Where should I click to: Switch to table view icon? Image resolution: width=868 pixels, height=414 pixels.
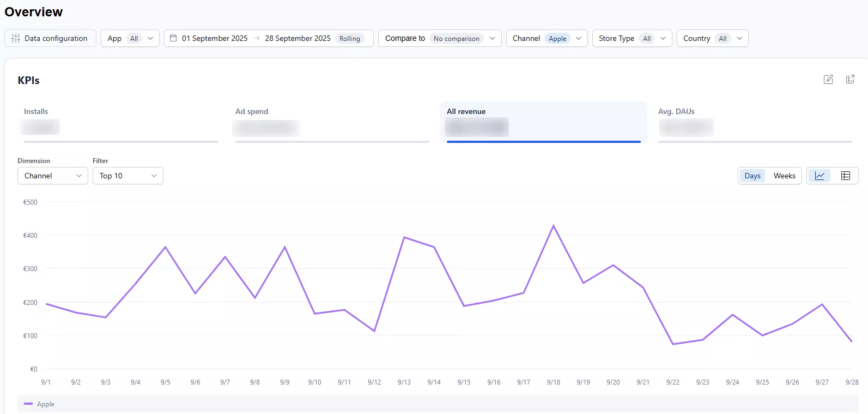(x=846, y=176)
